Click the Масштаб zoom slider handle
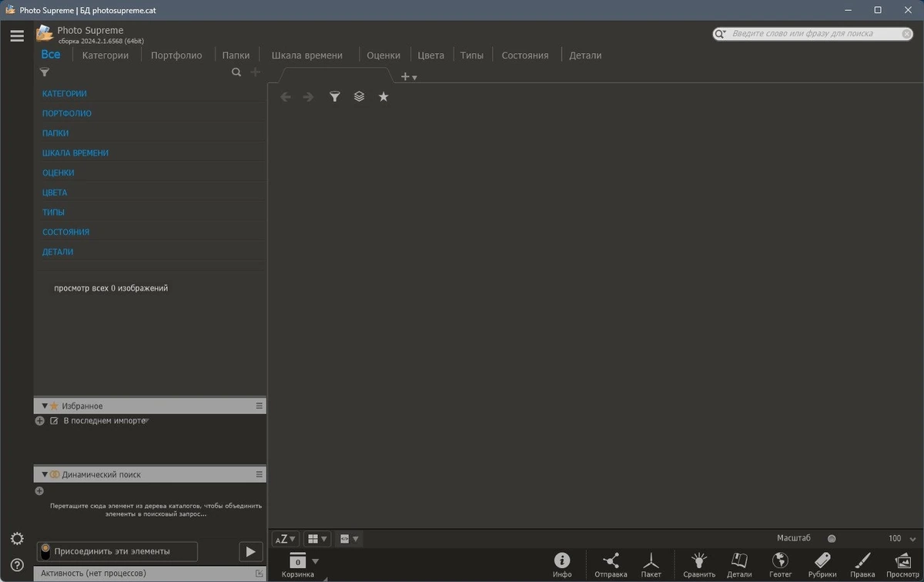 coord(832,539)
